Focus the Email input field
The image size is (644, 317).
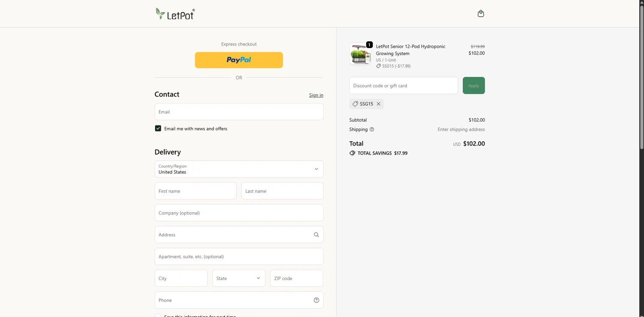pos(239,112)
